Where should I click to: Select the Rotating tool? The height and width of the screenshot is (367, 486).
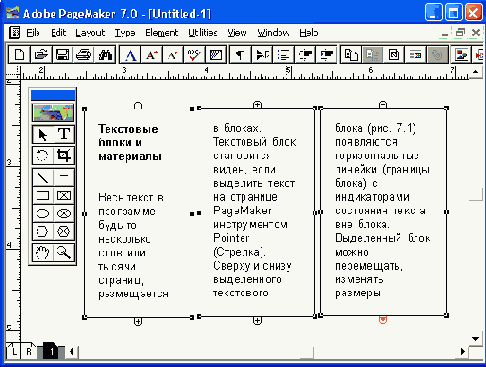coord(43,155)
